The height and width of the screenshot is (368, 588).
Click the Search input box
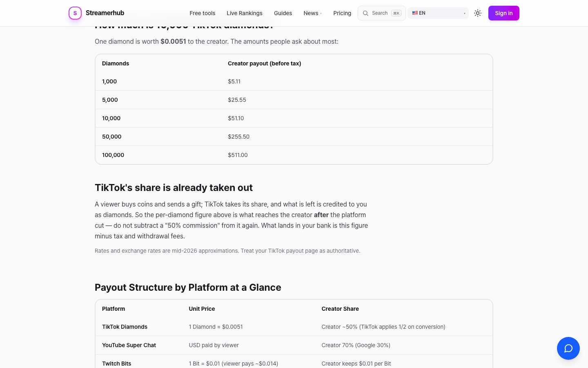[382, 13]
